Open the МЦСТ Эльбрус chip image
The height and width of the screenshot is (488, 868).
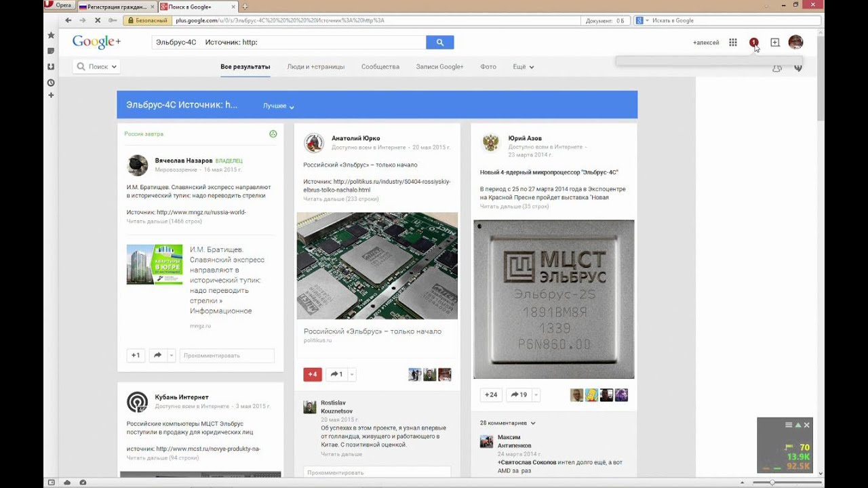click(554, 299)
